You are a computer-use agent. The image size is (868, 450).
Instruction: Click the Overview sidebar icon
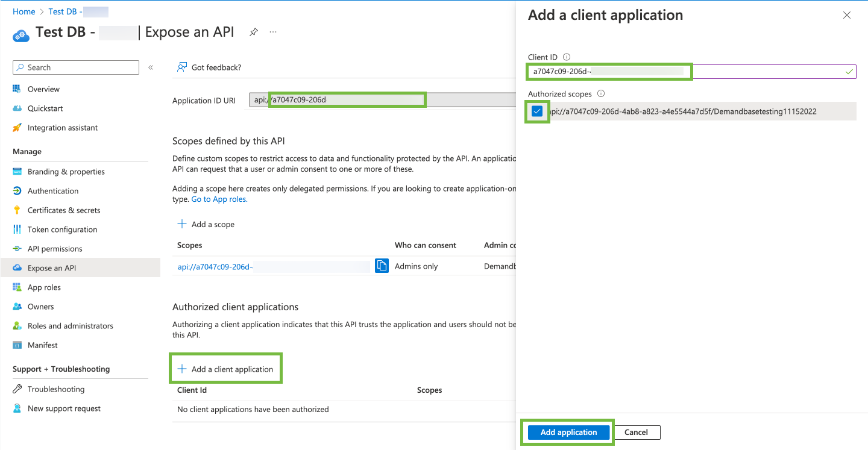(17, 89)
